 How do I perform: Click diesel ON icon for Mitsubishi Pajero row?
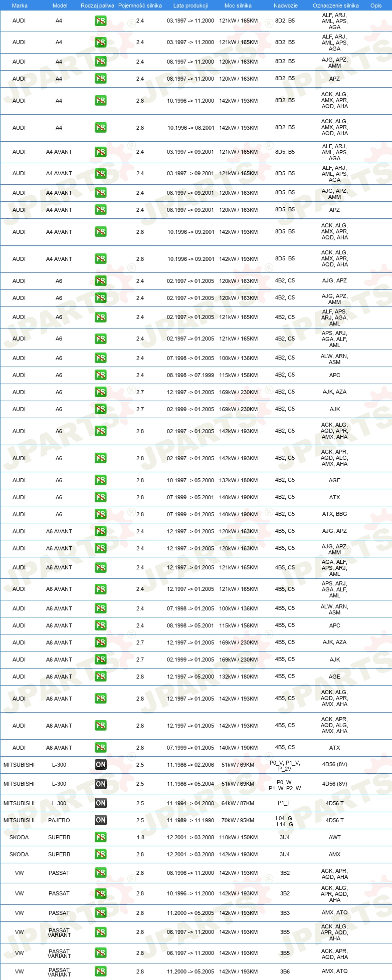[101, 820]
